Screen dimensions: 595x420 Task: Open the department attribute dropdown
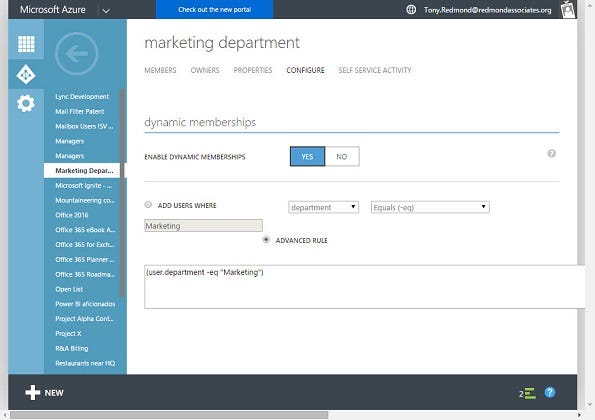click(323, 207)
